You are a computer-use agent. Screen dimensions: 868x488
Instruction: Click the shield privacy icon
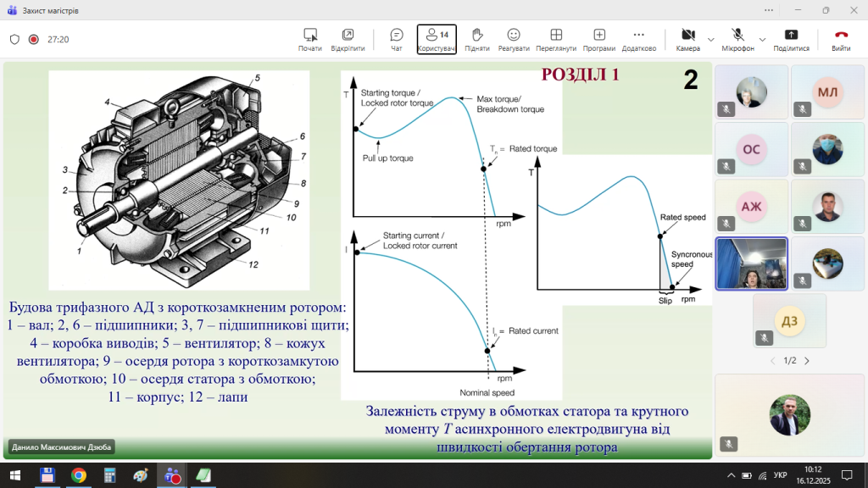[14, 39]
